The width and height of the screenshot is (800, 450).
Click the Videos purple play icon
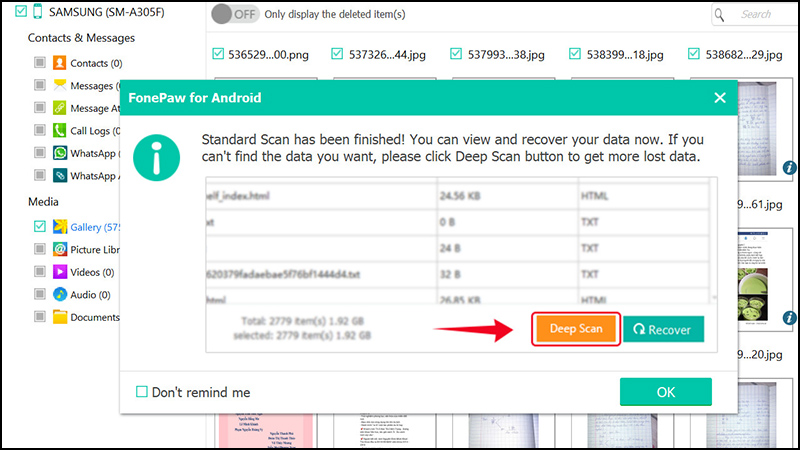(x=60, y=271)
